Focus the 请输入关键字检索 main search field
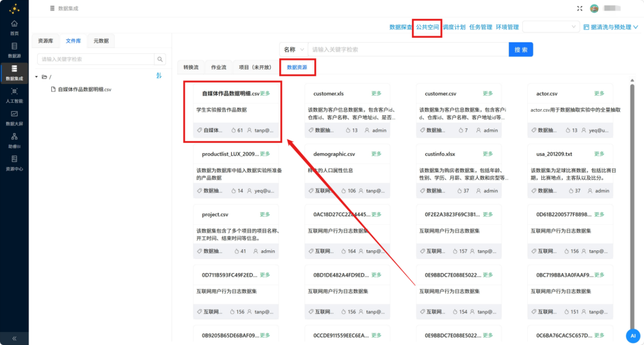Viewport: 644px width, 345px height. tap(408, 49)
